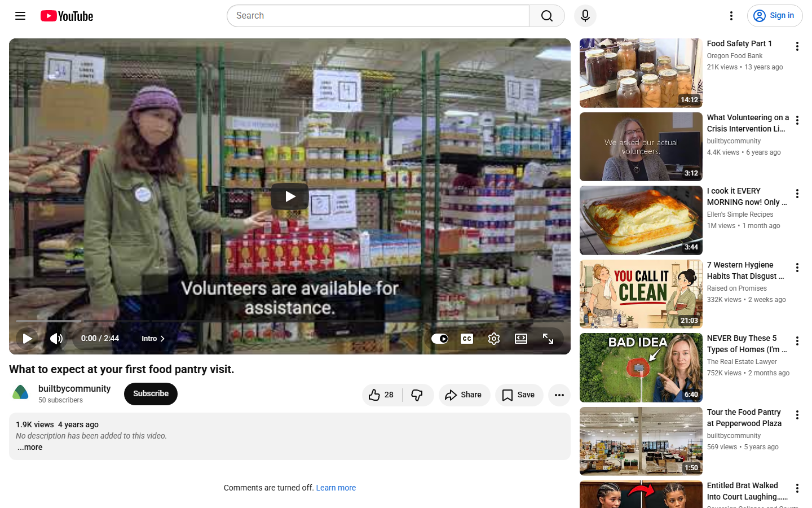Click The Real Estate Lawyer channel name
812x508 pixels.
tap(742, 362)
